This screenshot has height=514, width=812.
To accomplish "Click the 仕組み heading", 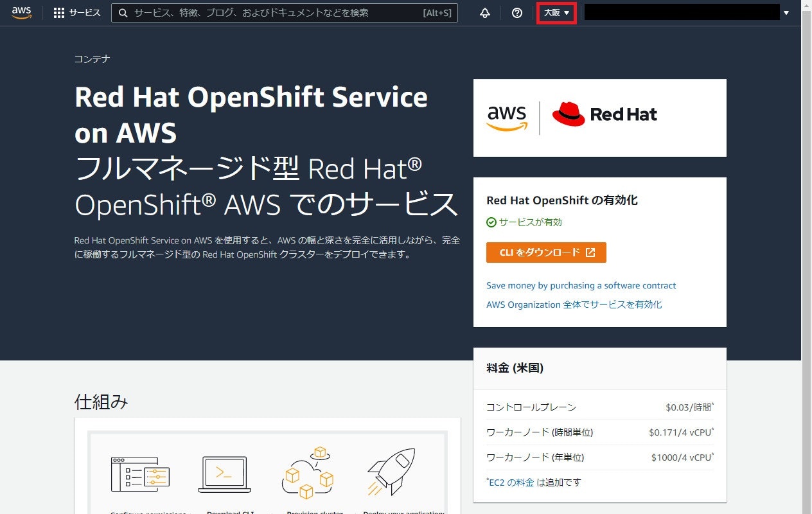I will click(101, 402).
